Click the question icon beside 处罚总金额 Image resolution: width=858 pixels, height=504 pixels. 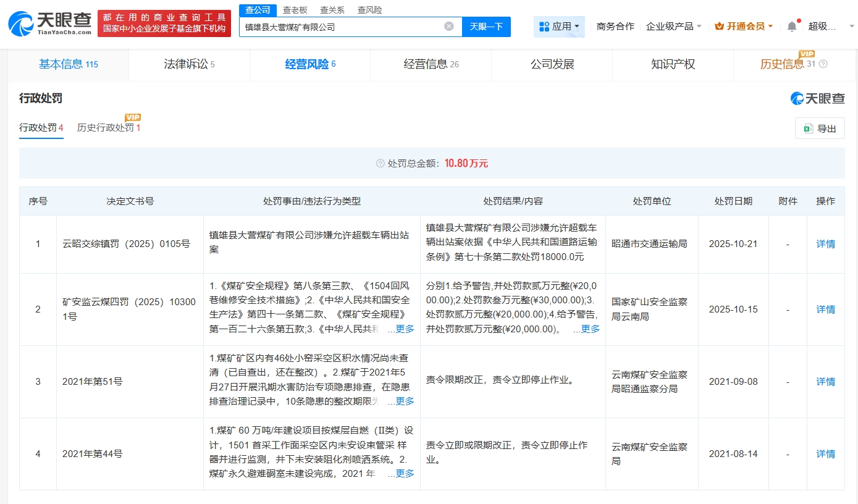point(381,164)
